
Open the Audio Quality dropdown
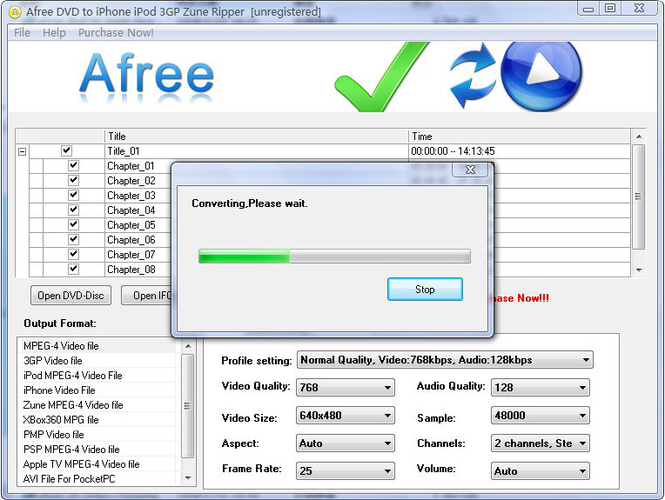click(540, 387)
